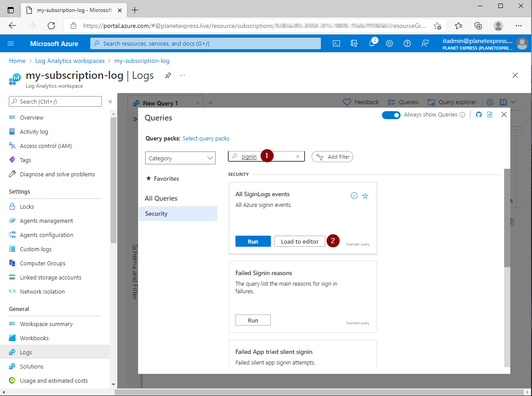Expand the Category dropdown
The width and height of the screenshot is (532, 396).
pos(180,158)
